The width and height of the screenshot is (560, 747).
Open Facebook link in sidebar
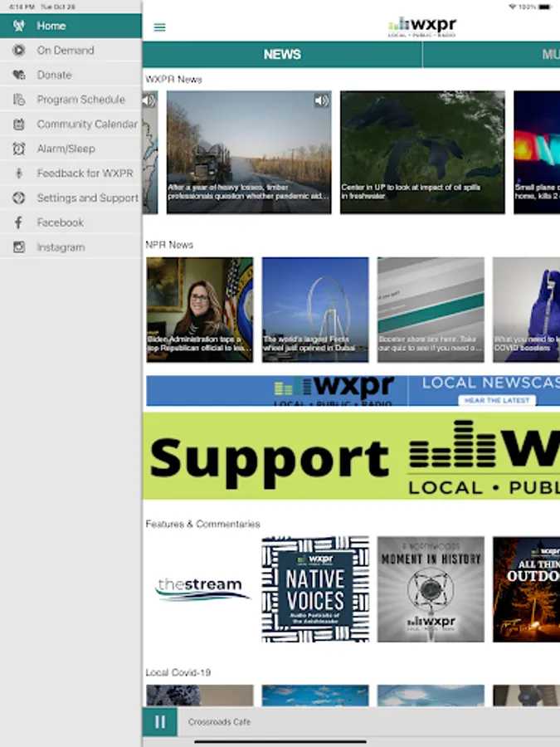coord(71,222)
